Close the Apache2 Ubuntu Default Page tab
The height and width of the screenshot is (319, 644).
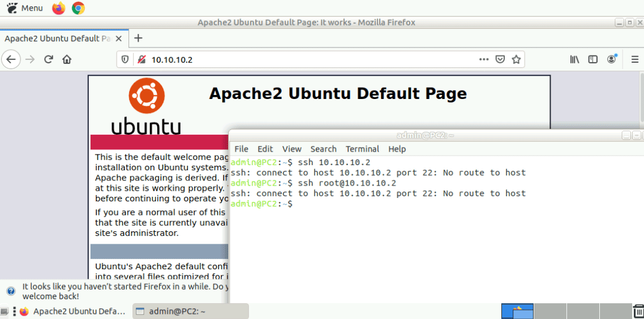tap(119, 38)
